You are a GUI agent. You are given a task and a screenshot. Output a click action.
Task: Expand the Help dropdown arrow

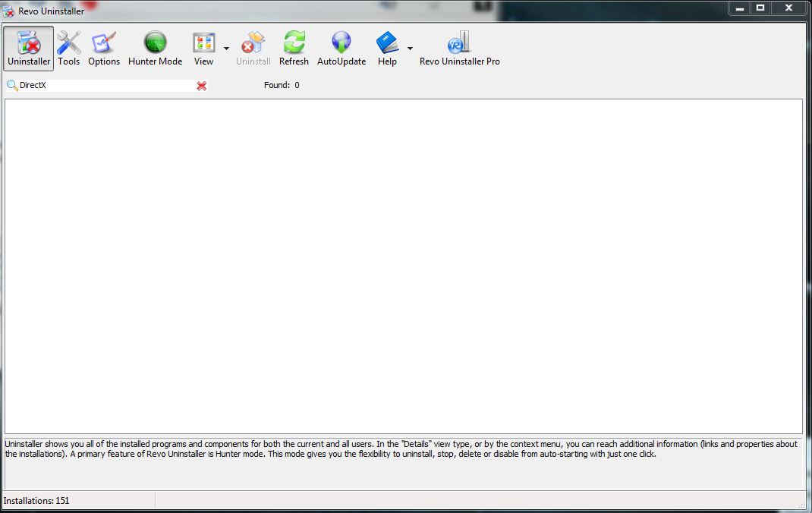410,49
